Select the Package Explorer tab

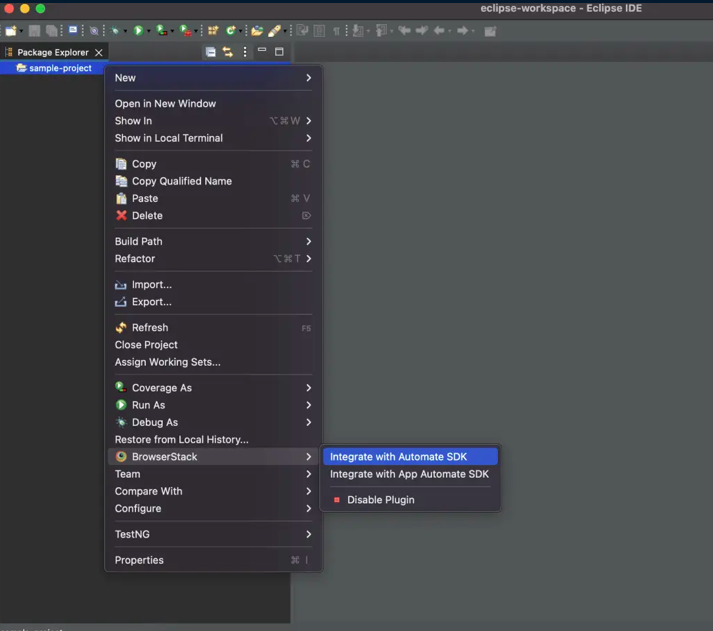click(53, 52)
